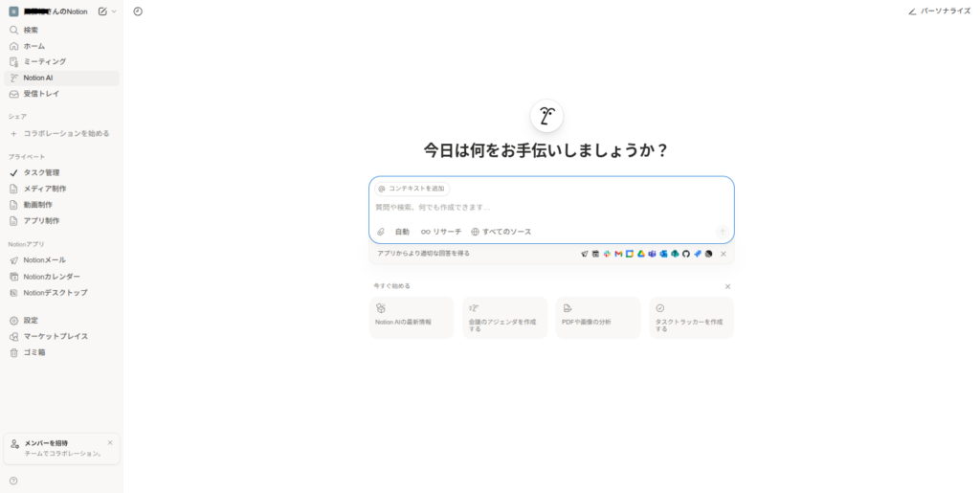Open ミーティング in the sidebar
This screenshot has width=980, height=493.
[x=61, y=62]
